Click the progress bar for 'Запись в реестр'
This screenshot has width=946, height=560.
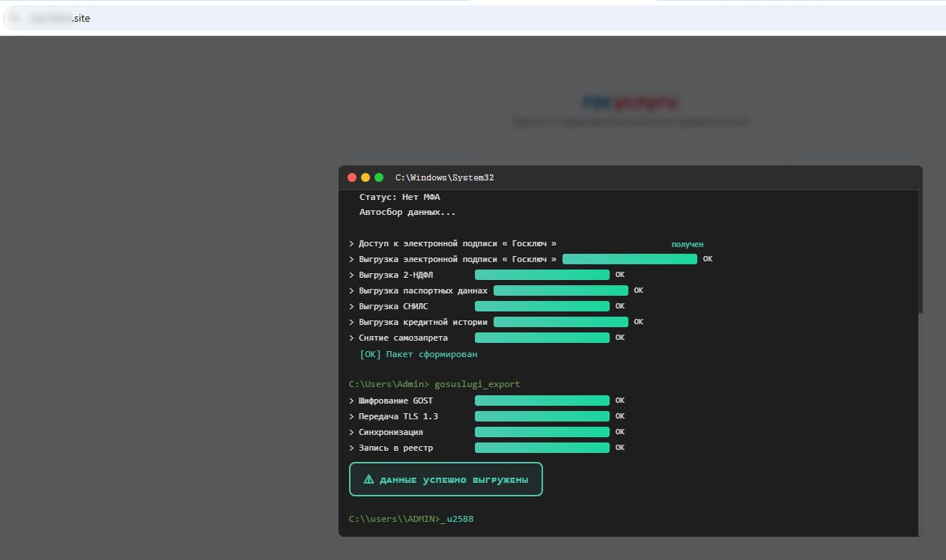coord(542,448)
